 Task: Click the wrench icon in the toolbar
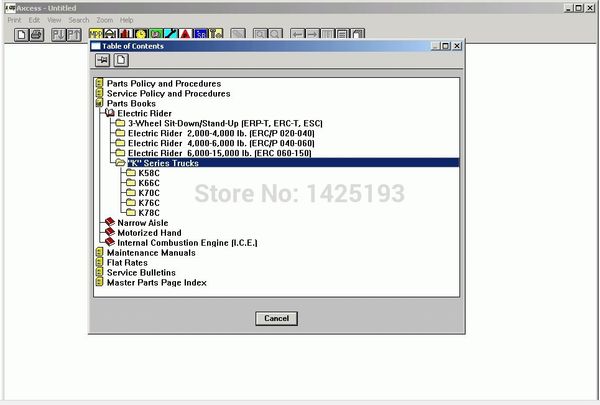click(171, 34)
